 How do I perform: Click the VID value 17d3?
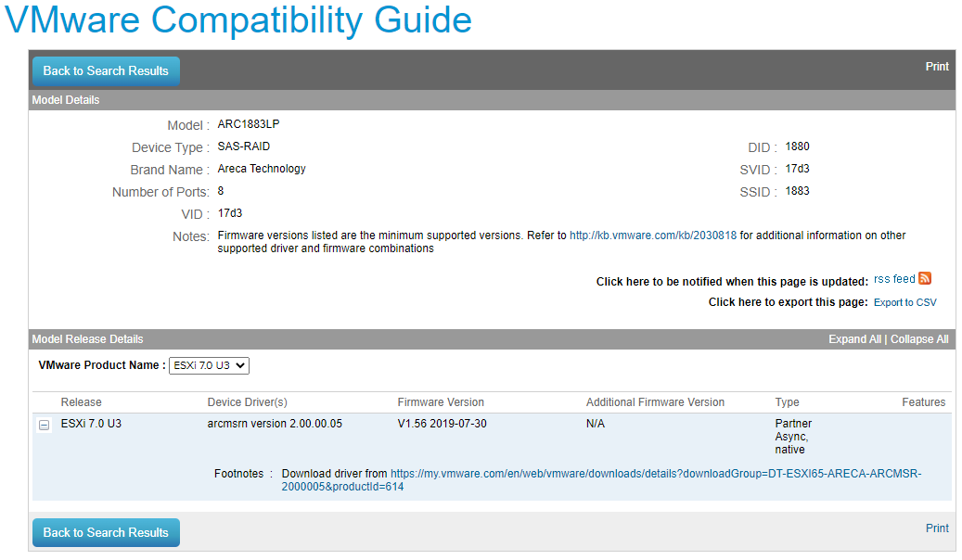(230, 213)
